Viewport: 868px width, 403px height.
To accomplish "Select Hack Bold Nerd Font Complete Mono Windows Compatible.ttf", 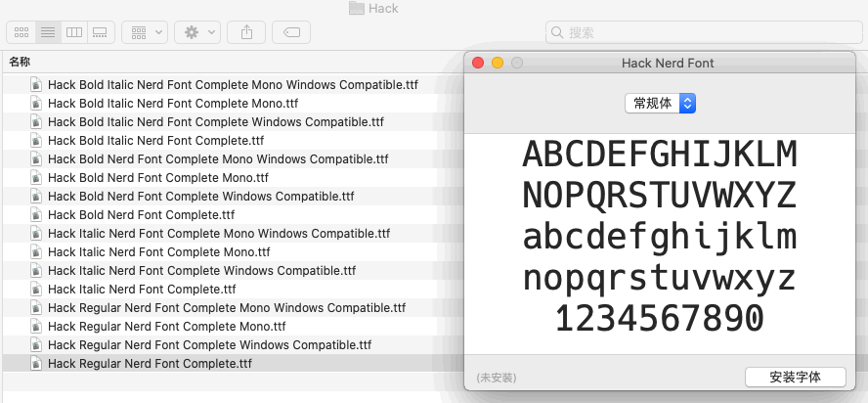I will pos(218,159).
